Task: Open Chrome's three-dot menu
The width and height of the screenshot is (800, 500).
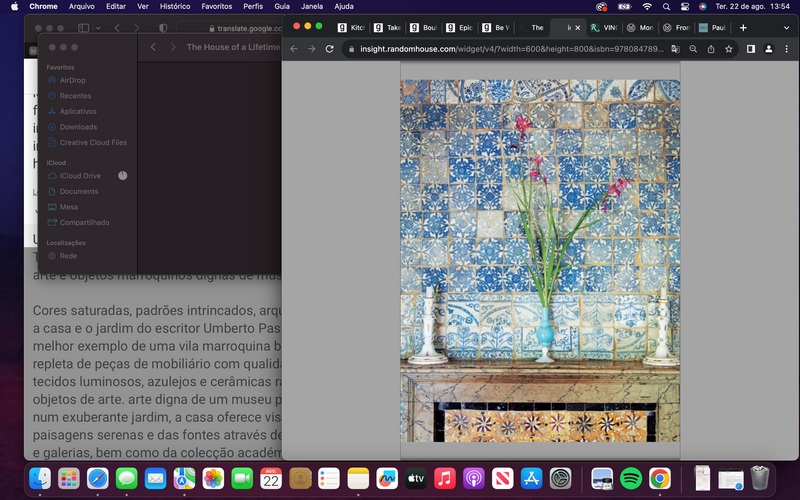Action: (x=785, y=48)
